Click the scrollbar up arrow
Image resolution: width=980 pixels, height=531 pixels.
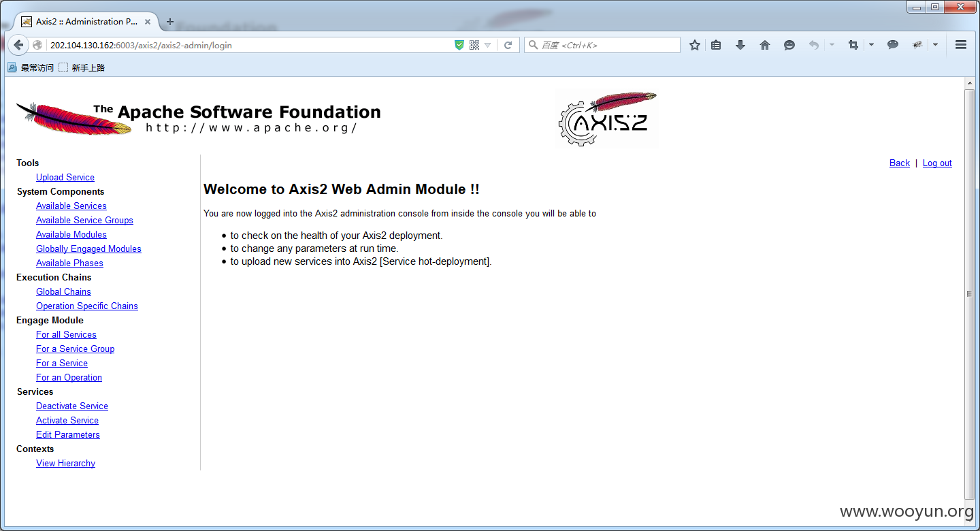point(970,83)
